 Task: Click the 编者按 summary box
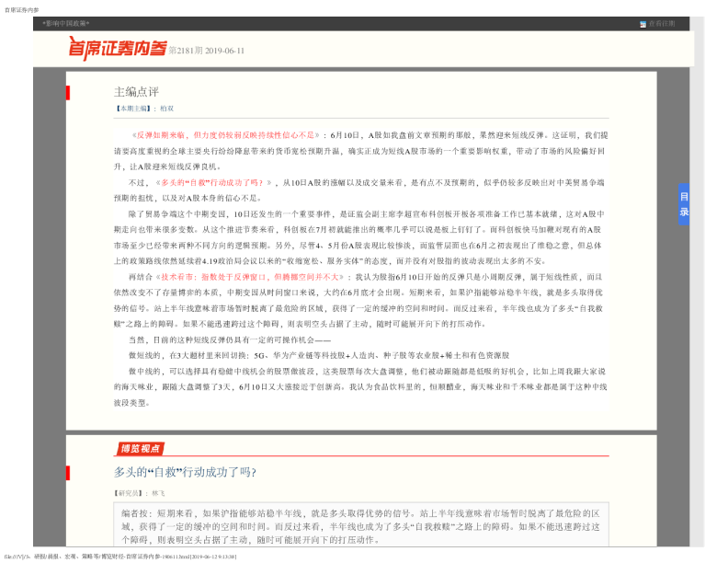click(361, 524)
